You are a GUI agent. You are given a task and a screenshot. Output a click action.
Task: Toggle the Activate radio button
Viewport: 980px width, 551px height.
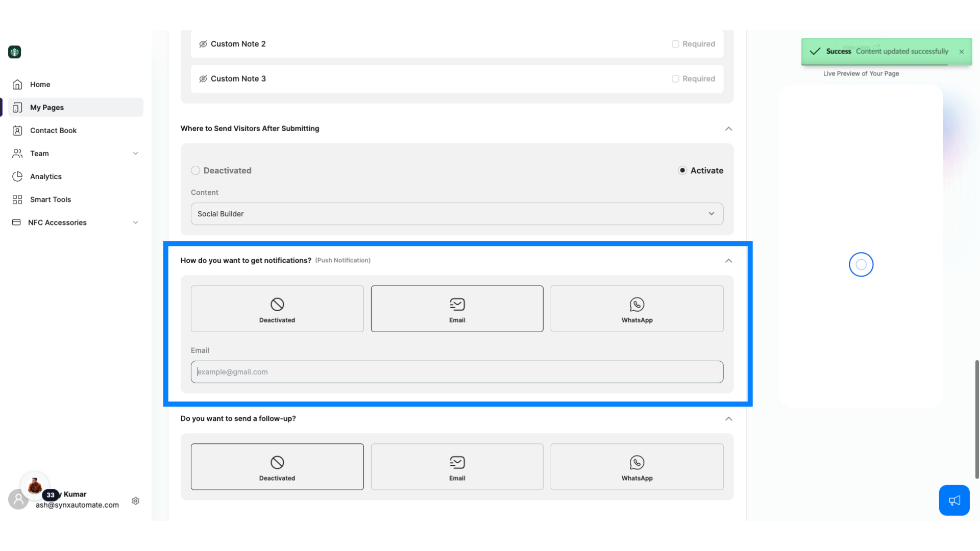pos(682,170)
